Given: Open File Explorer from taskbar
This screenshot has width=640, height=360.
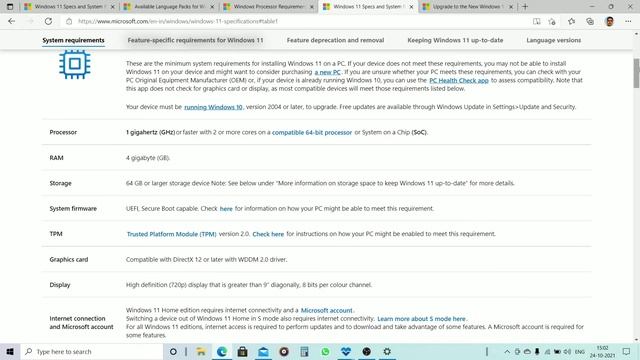Looking at the screenshot, I should point(201,351).
